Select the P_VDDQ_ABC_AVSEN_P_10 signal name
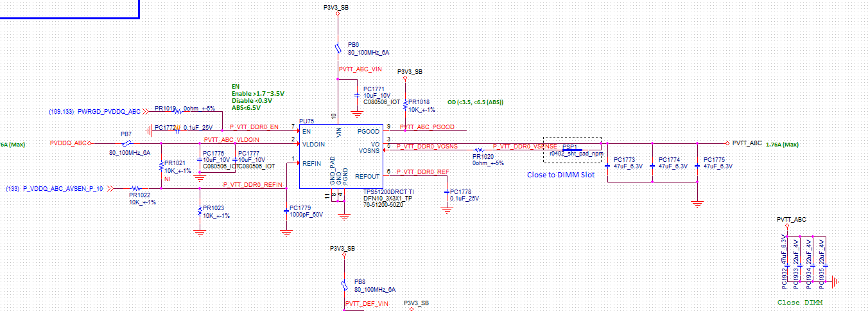The height and width of the screenshot is (311, 868). pos(62,189)
